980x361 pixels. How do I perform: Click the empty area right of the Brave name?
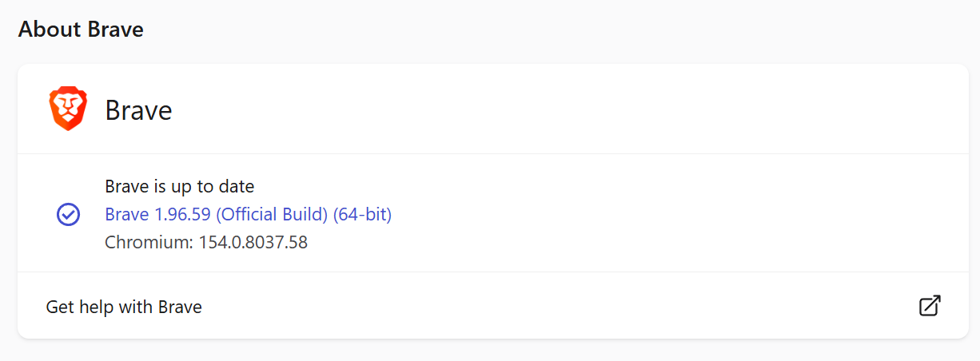(x=560, y=109)
